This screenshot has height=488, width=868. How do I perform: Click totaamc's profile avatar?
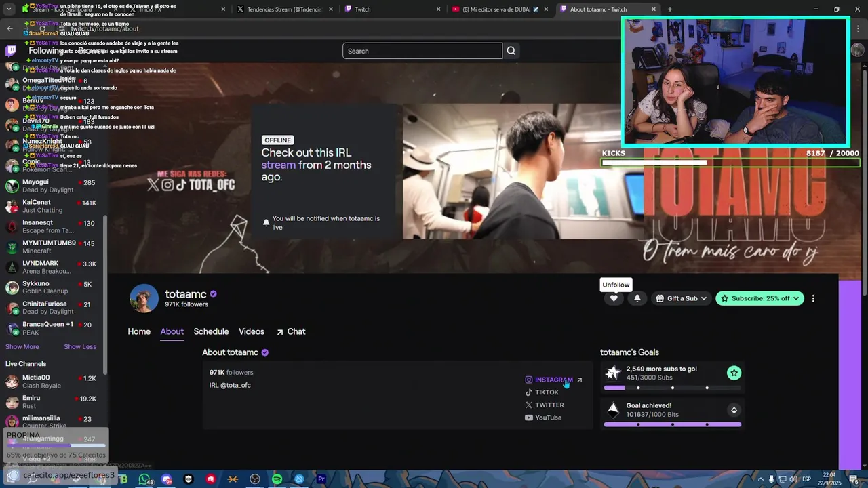coord(144,298)
